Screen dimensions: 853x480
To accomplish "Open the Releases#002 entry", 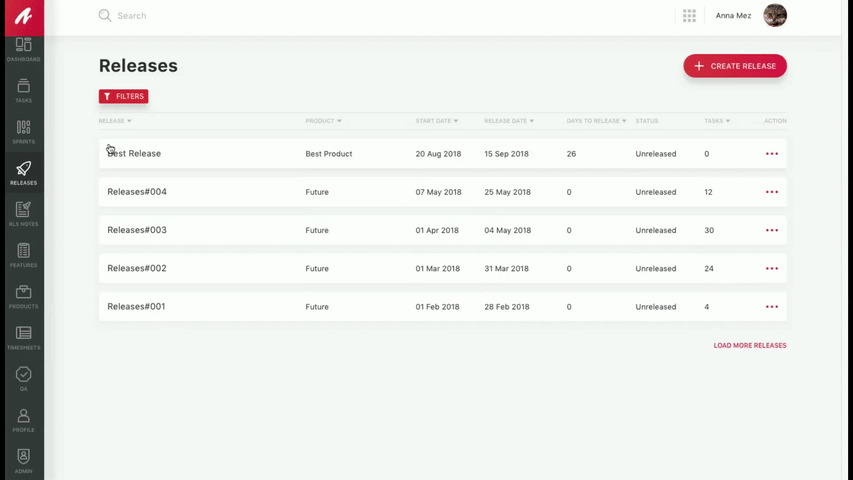I will click(x=442, y=268).
